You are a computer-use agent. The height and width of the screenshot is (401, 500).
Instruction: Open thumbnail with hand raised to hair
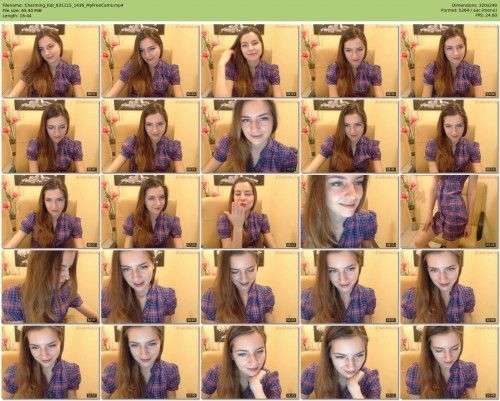coord(250,61)
